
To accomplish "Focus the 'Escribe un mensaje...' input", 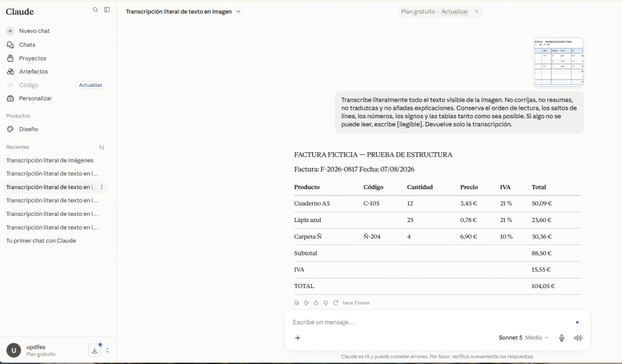I will 431,322.
